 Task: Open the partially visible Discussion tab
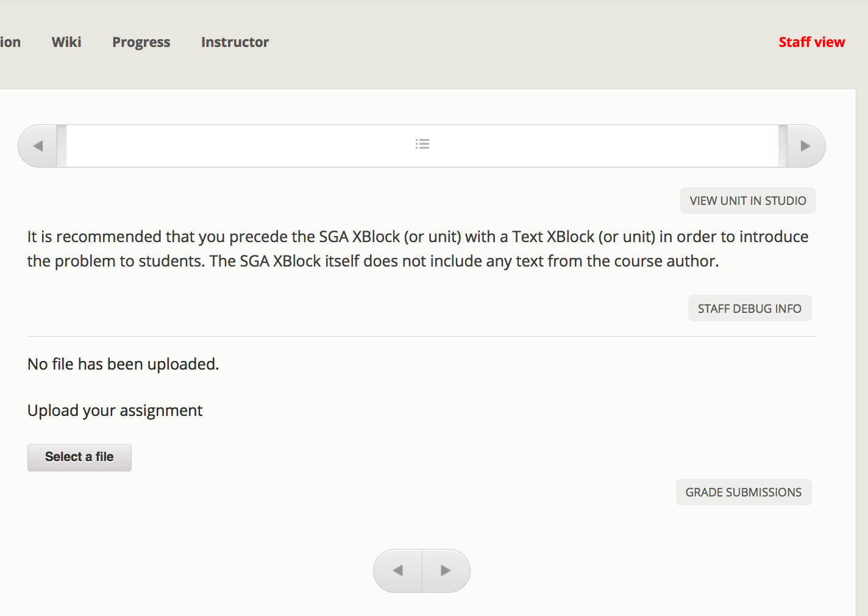click(10, 42)
